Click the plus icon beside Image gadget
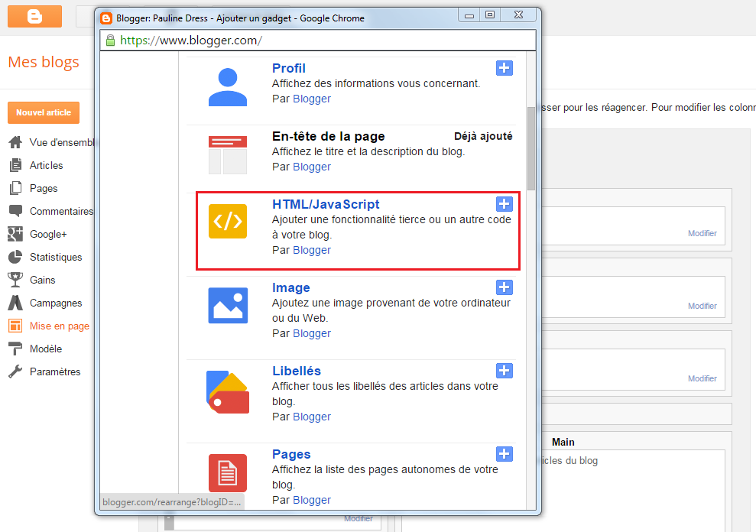 pos(504,287)
